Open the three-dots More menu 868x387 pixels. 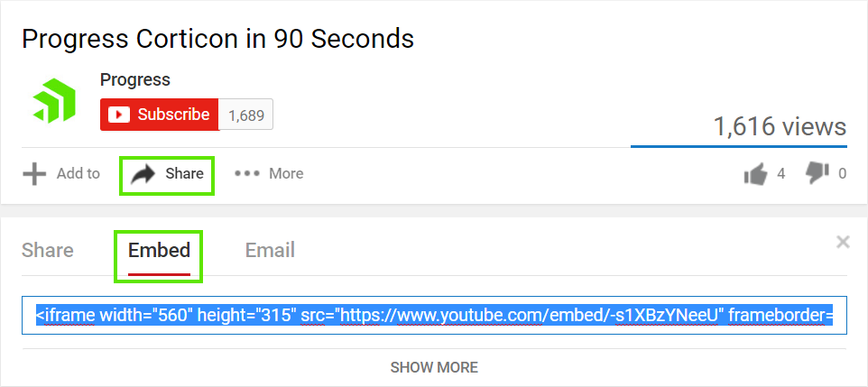pyautogui.click(x=247, y=173)
